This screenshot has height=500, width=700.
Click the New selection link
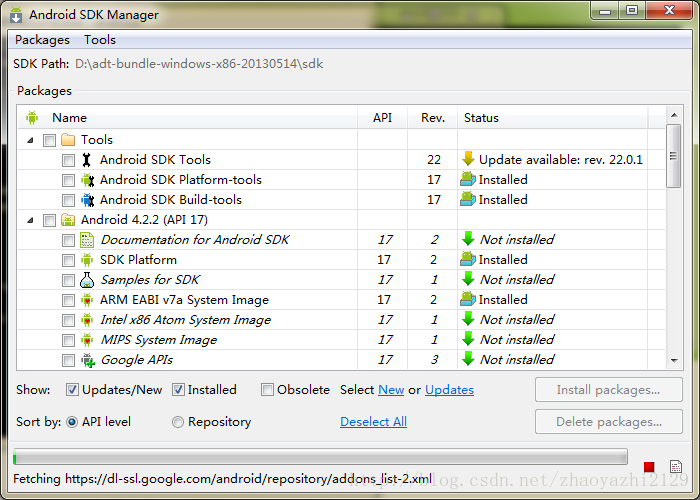click(391, 390)
